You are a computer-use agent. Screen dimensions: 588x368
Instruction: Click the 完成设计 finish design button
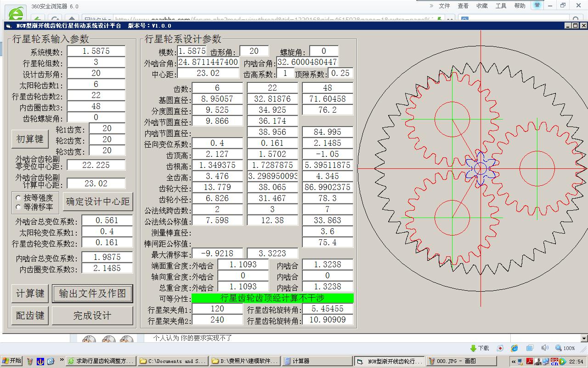[92, 316]
